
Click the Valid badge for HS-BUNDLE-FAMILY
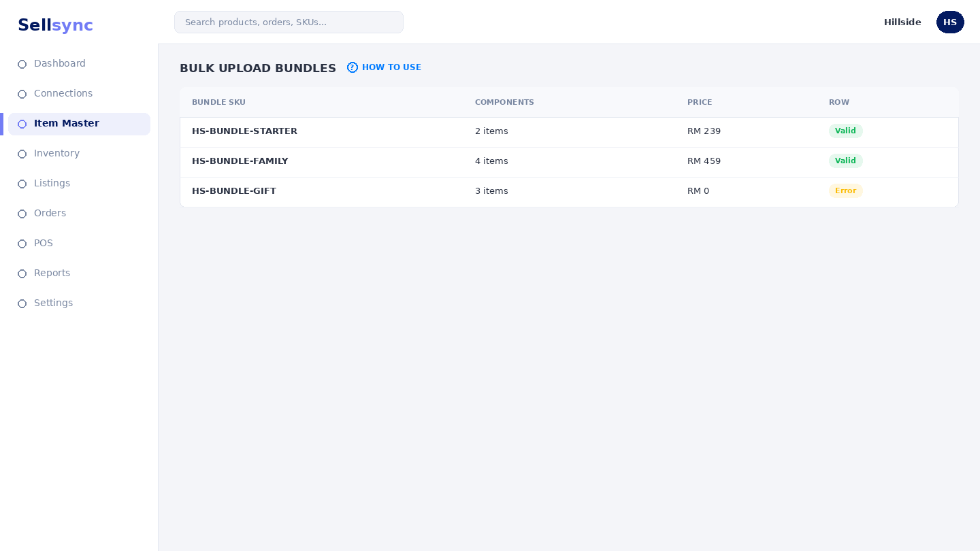(x=845, y=161)
